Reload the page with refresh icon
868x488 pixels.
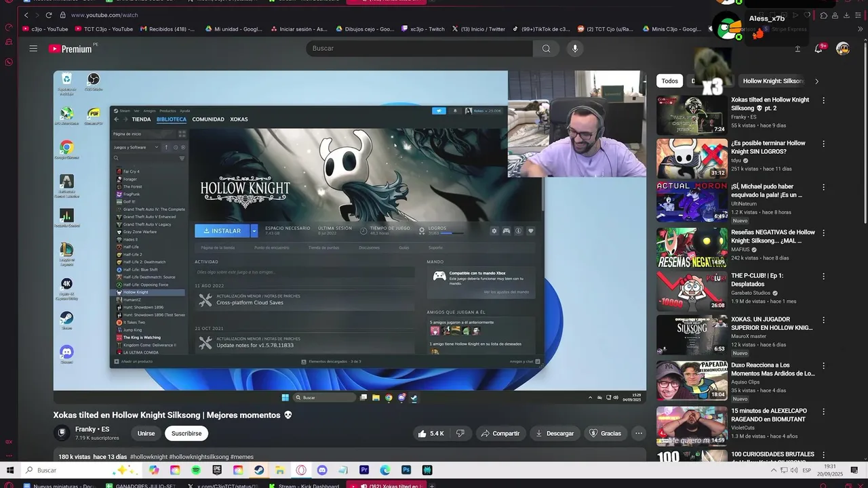49,15
